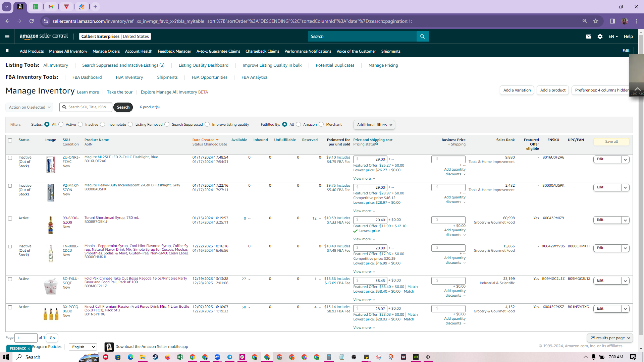Open File Explorer from the taskbar
Screen dimensions: 644x362
click(x=143, y=357)
